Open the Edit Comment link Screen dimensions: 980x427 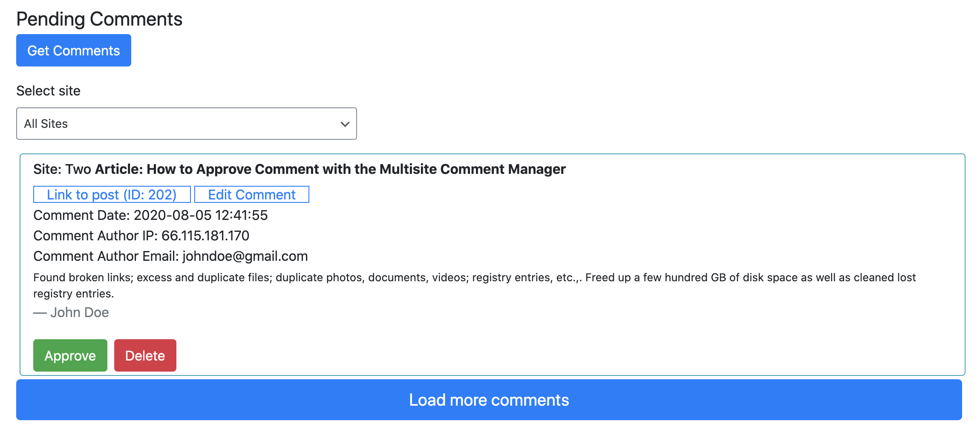(252, 194)
